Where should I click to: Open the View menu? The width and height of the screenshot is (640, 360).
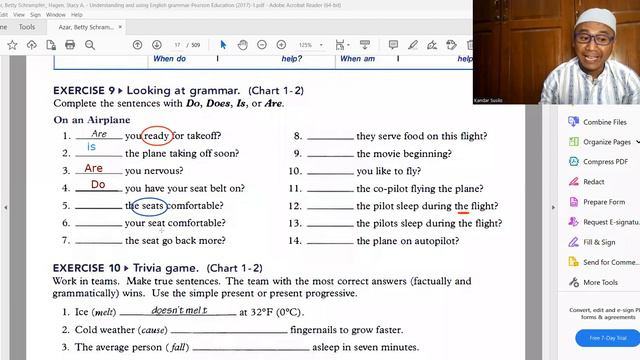(19, 15)
